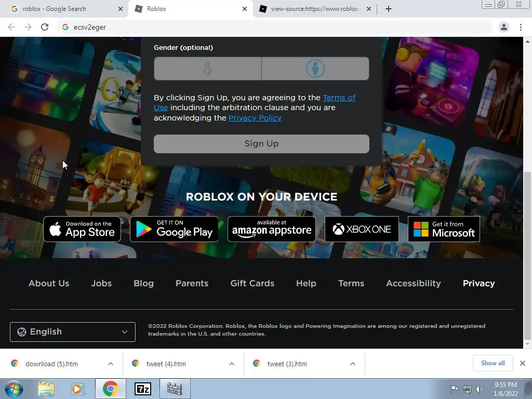Open the Download on the App Store badge
This screenshot has width=532, height=399.
click(82, 229)
